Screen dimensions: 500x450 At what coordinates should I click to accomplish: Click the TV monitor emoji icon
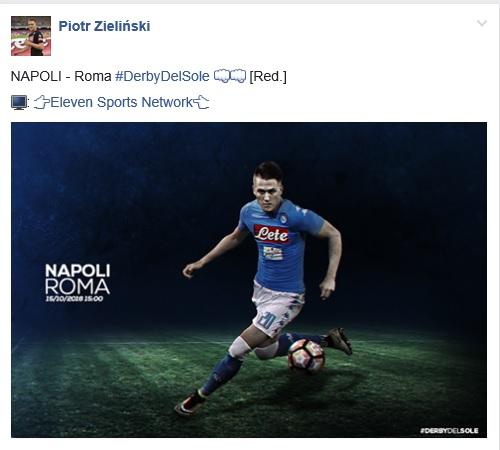click(x=19, y=102)
